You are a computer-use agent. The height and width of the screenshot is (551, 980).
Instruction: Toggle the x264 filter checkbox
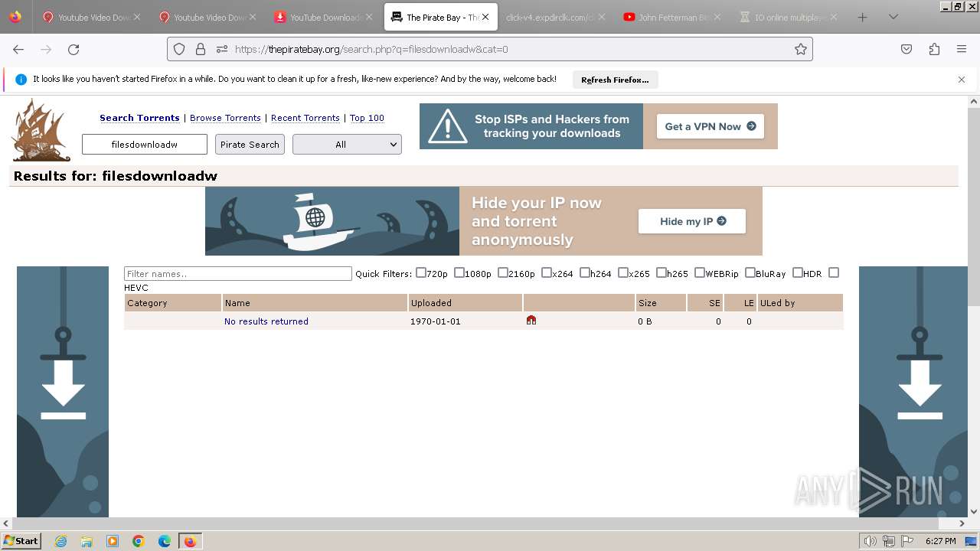click(x=547, y=272)
